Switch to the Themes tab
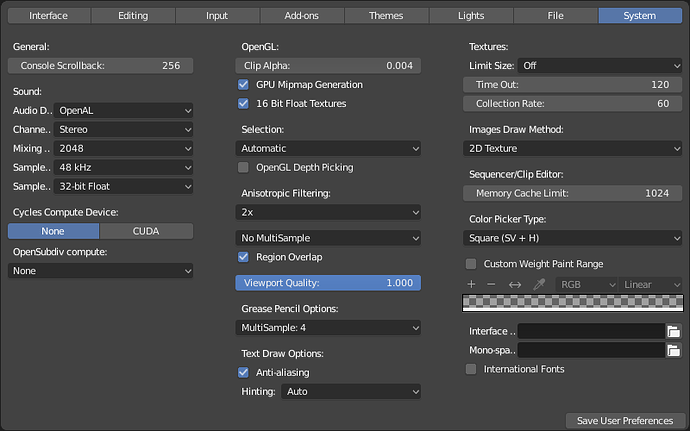 tap(386, 15)
